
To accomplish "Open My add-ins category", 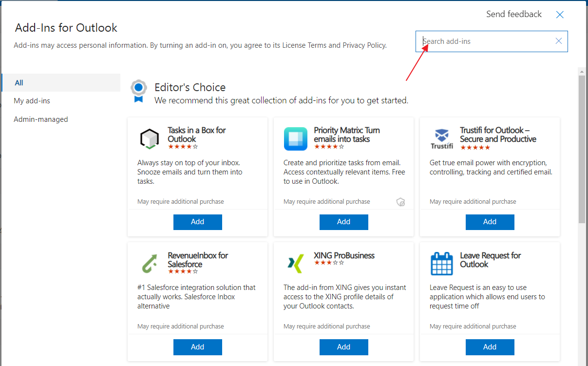I will pyautogui.click(x=32, y=101).
